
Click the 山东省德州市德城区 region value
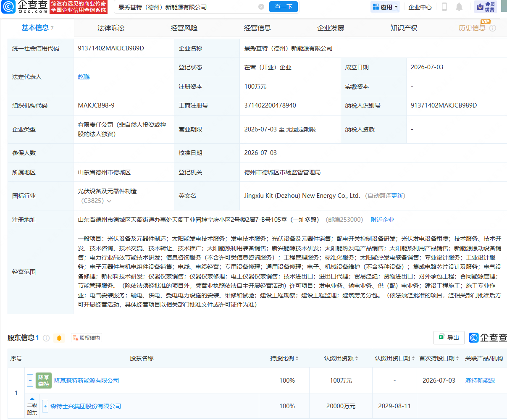104,172
